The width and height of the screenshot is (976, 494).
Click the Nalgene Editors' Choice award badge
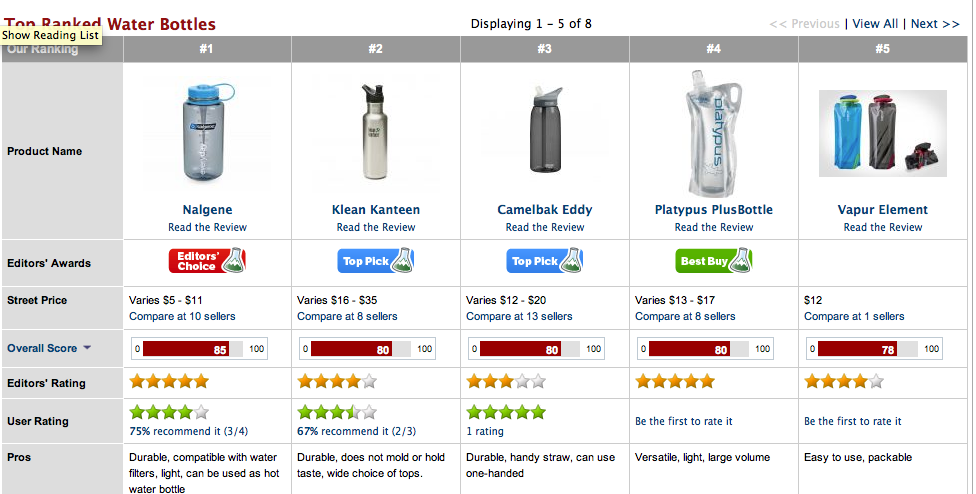tap(206, 261)
